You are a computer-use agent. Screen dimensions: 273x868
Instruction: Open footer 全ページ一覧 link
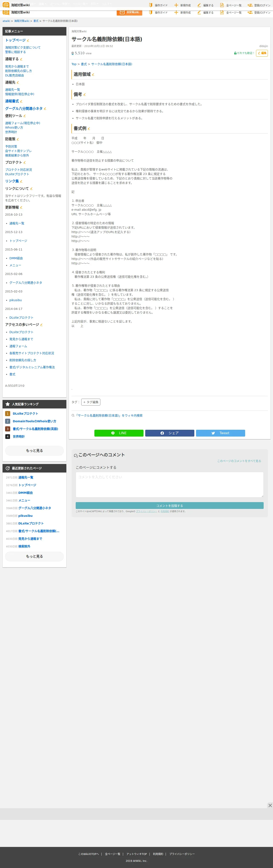click(112, 854)
